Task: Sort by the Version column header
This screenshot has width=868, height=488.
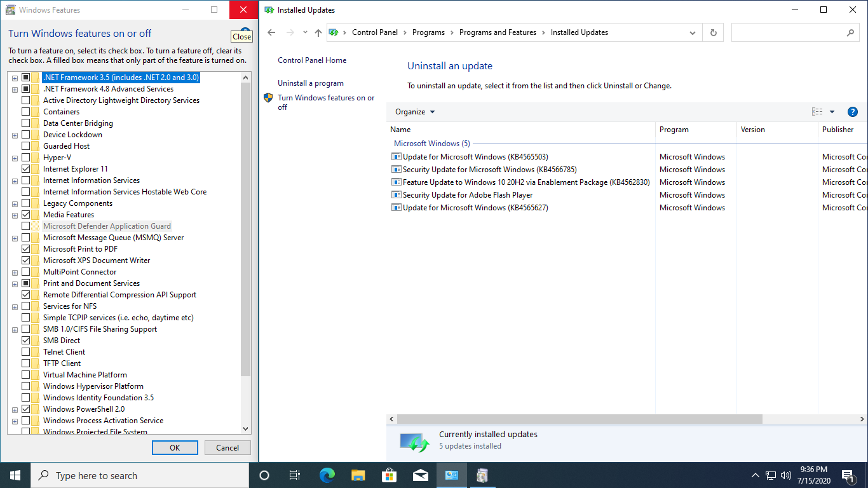Action: pos(777,130)
